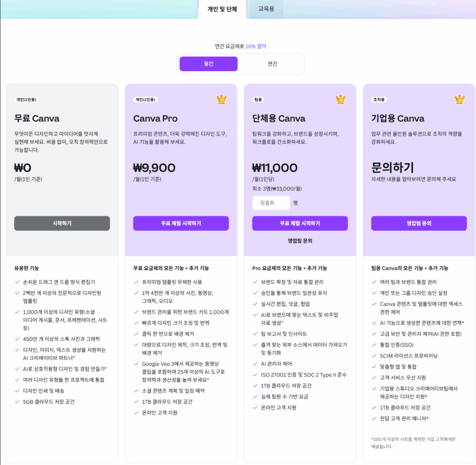Screen dimensions: 476x465
Task: Switch billing to 월간 (monthly)
Action: point(208,64)
